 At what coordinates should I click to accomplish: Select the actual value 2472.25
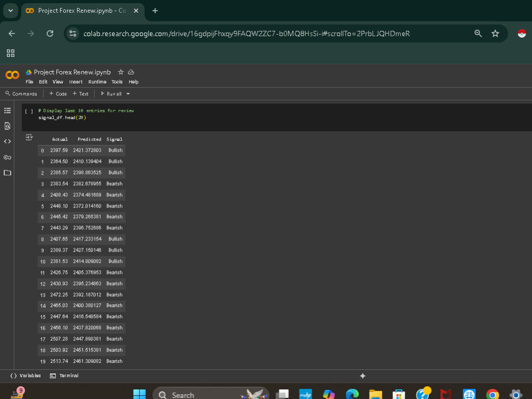point(59,295)
